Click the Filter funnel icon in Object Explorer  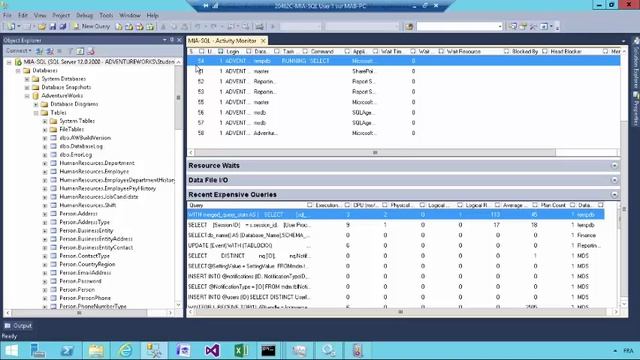[70, 51]
